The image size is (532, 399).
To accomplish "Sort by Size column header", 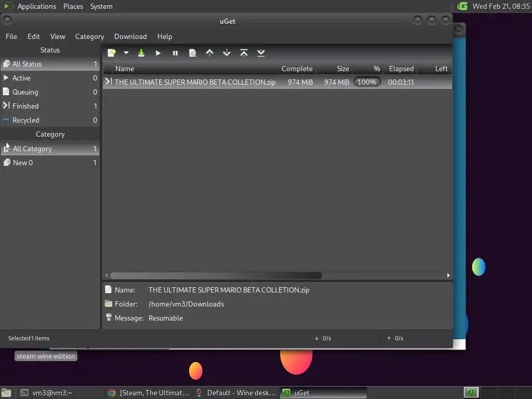I will coord(334,69).
